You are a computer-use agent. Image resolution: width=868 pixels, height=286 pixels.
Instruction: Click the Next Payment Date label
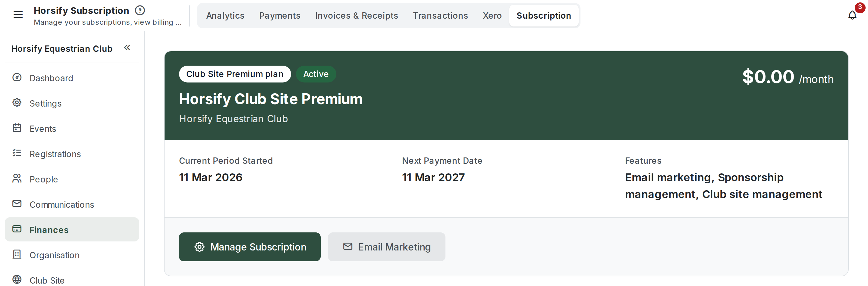coord(442,161)
